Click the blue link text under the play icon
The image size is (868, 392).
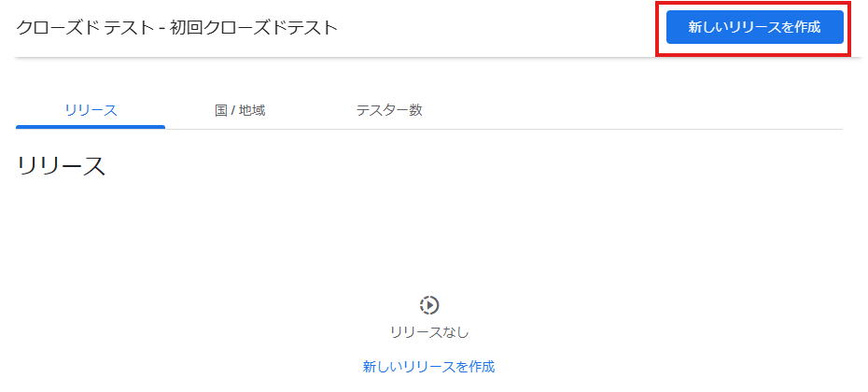(429, 367)
